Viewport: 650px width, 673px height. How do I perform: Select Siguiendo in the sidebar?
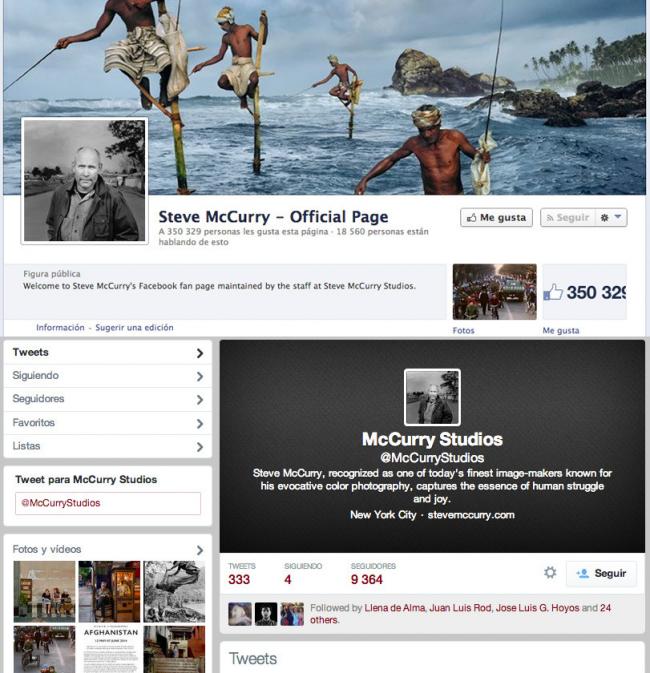pyautogui.click(x=108, y=376)
